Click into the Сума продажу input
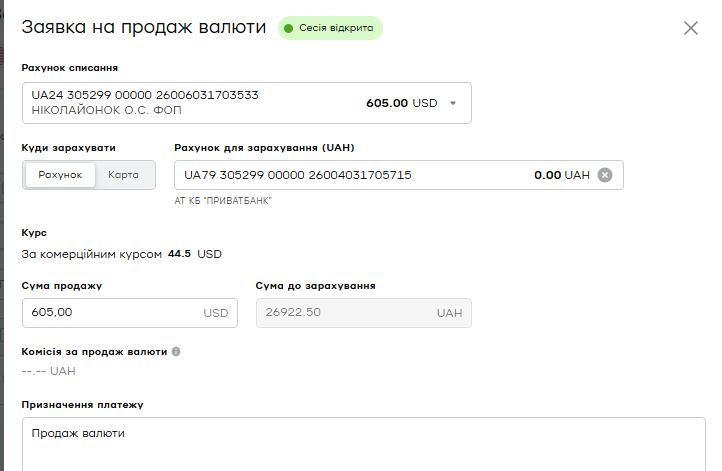Viewport: 722px width, 471px height. [130, 313]
